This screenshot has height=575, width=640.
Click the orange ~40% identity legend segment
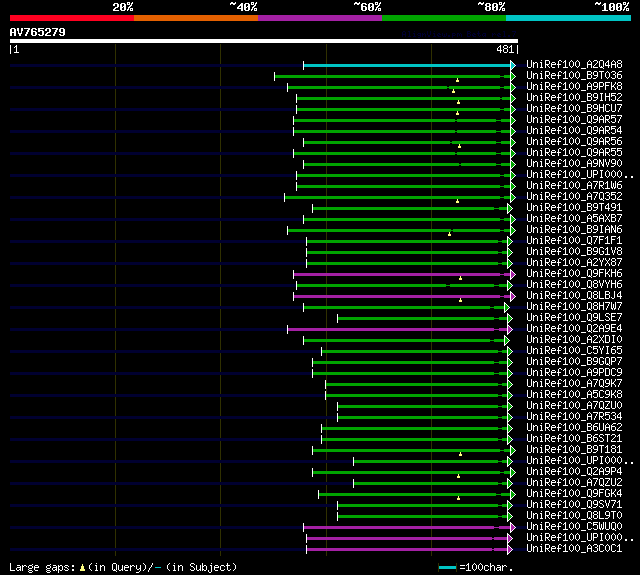(x=196, y=18)
